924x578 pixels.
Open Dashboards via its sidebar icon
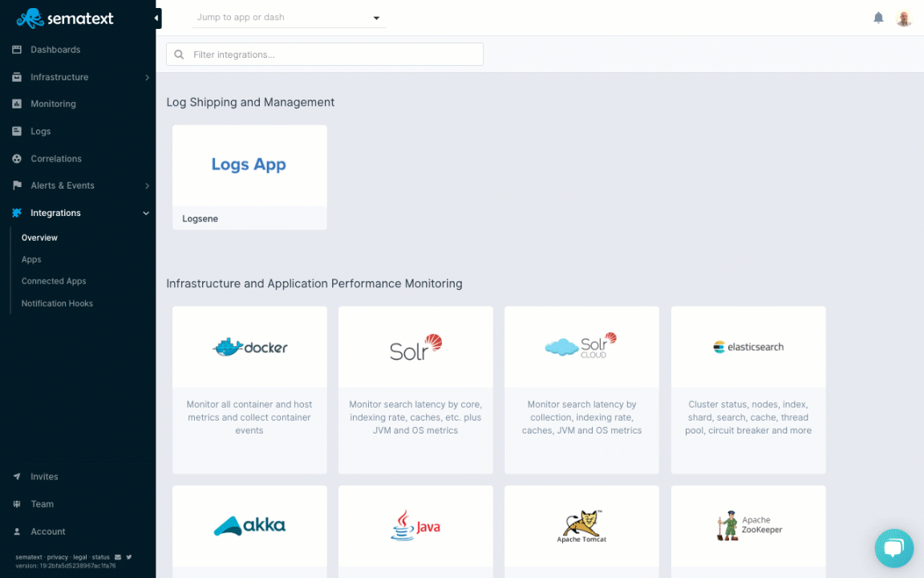tap(17, 50)
